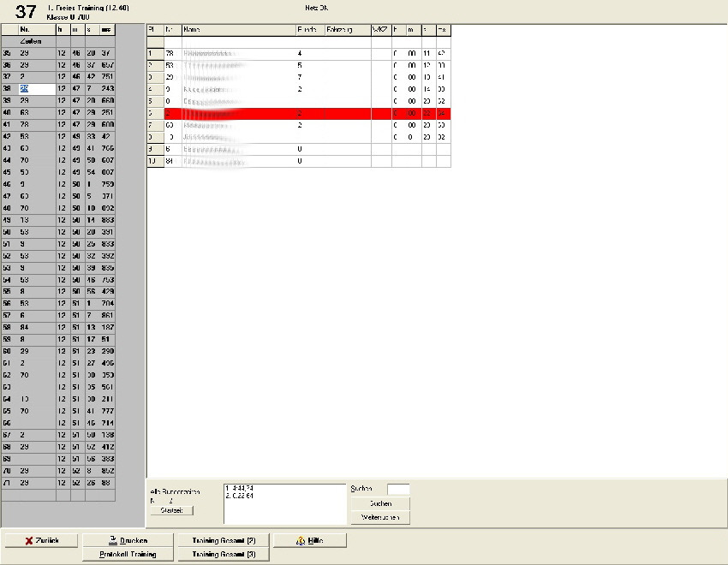Select results row for place 10, number 84
728x565 pixels.
(x=298, y=160)
